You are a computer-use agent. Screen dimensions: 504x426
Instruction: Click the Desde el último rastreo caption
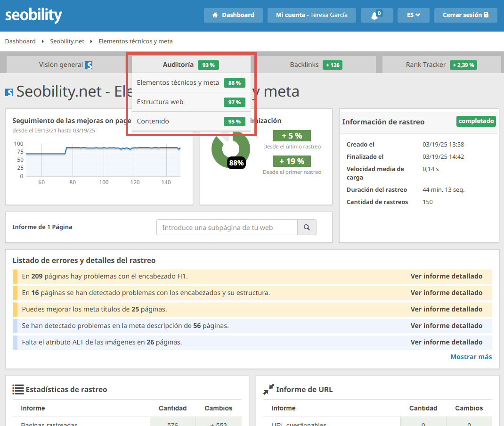pyautogui.click(x=292, y=147)
